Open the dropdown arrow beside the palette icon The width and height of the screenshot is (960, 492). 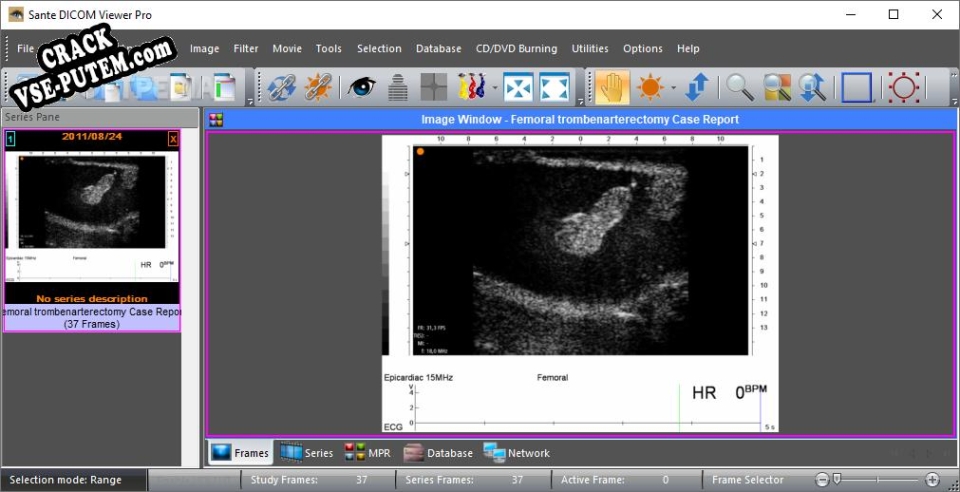coord(494,88)
